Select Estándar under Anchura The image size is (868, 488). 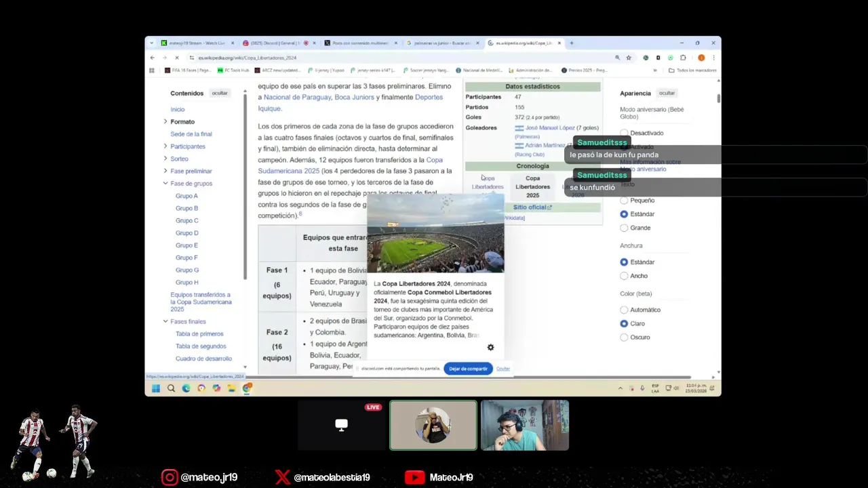point(624,262)
